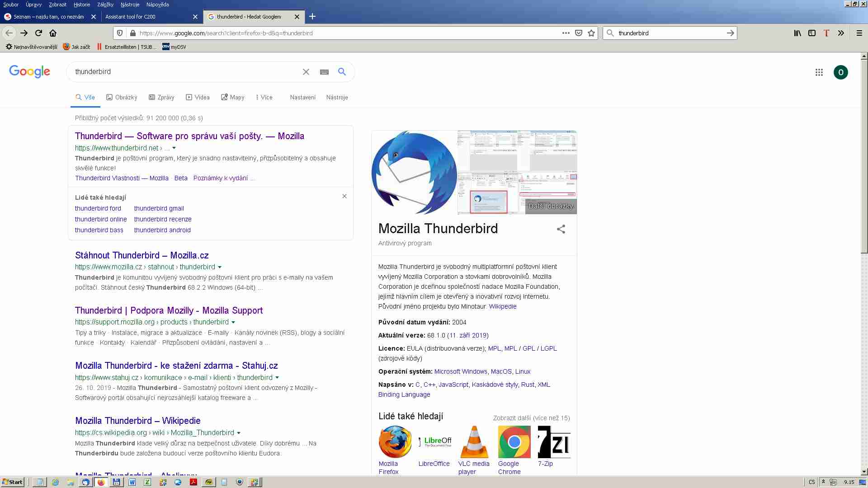Open the on-screen keyboard icon in search box
Image resolution: width=868 pixels, height=488 pixels.
(x=324, y=72)
